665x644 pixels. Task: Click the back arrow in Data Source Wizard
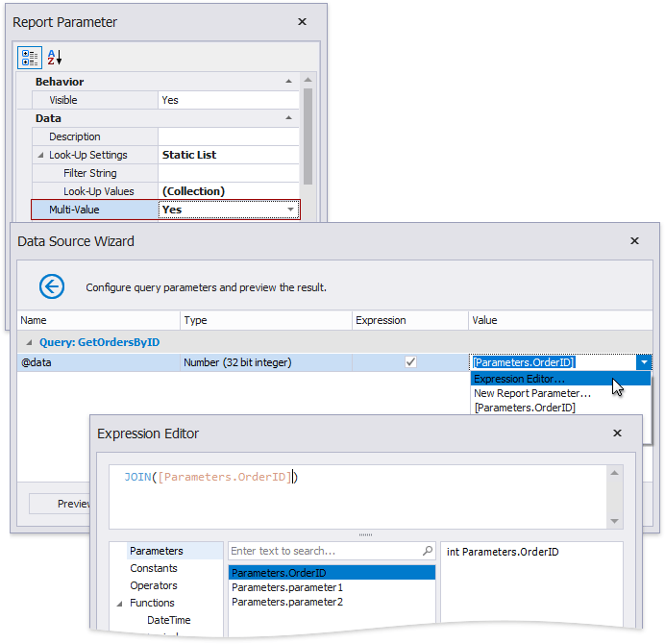(x=52, y=286)
